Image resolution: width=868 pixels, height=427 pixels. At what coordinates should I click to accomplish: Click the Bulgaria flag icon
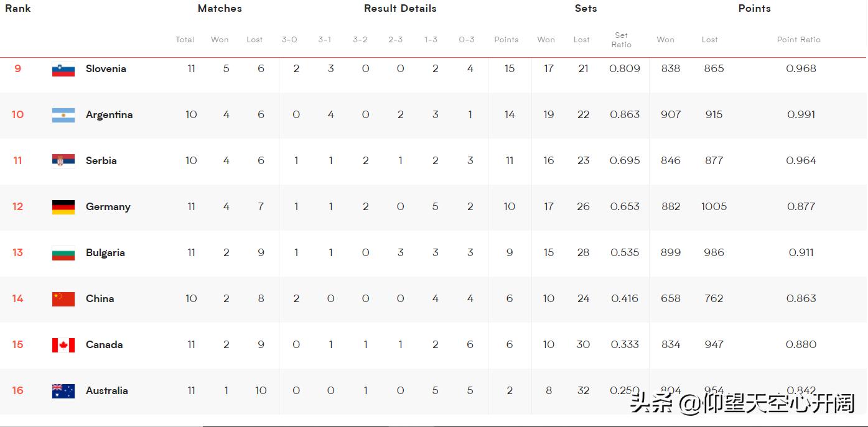click(63, 253)
